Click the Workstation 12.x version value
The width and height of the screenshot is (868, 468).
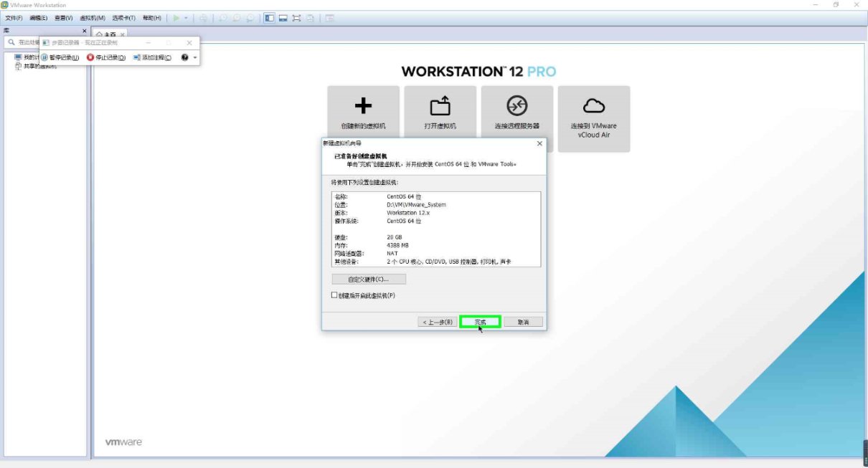tap(408, 213)
